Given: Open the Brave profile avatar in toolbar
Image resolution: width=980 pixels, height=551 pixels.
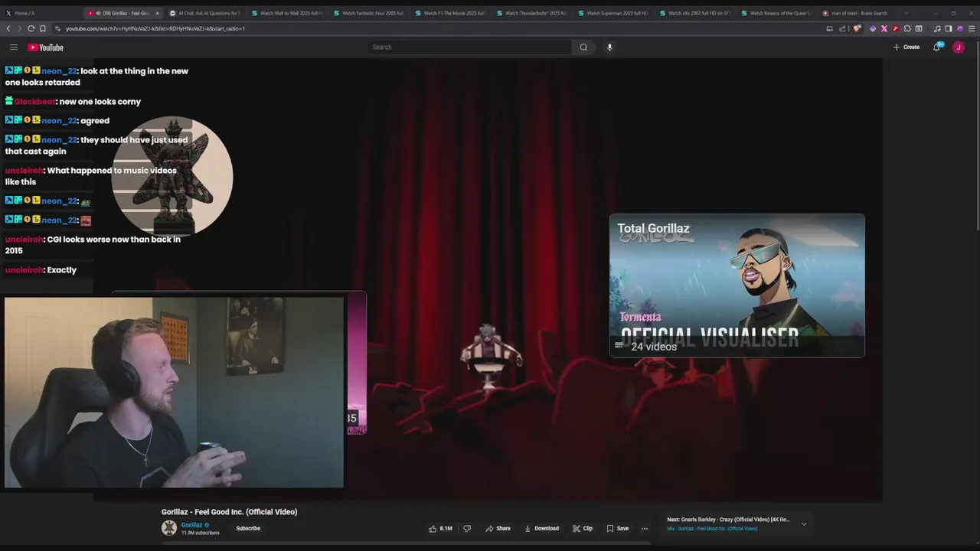Looking at the screenshot, I should [959, 28].
